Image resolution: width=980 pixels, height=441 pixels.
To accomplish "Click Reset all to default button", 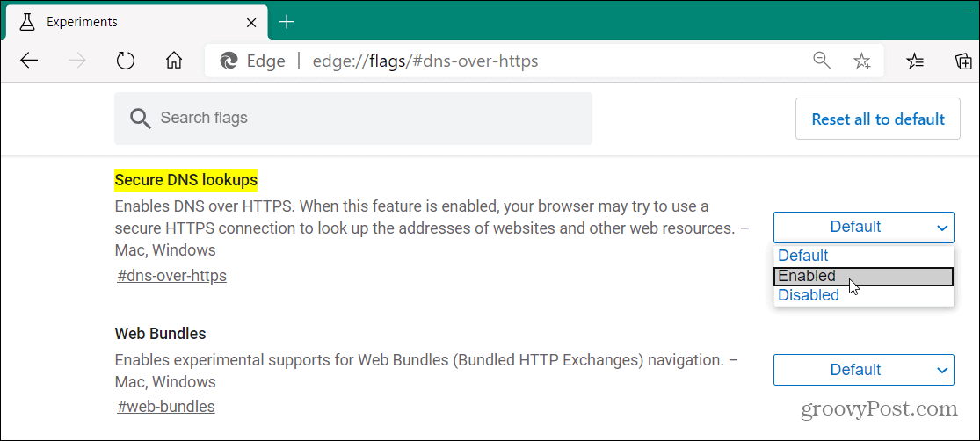I will click(877, 119).
